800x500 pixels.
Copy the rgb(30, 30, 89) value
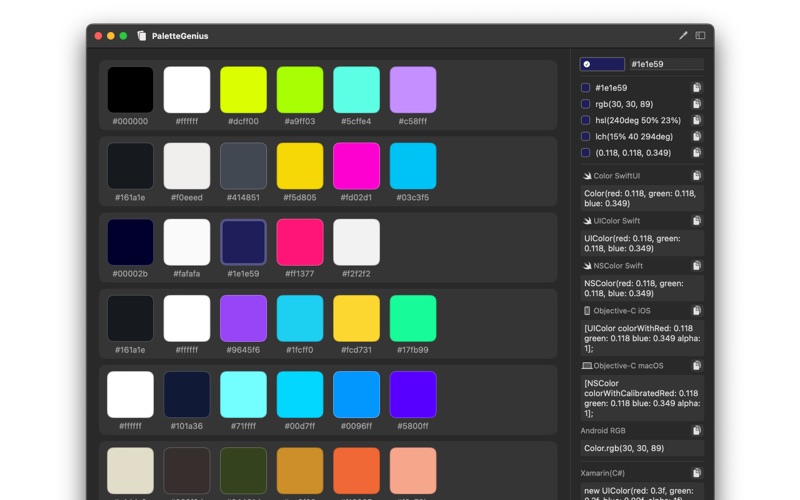(696, 104)
